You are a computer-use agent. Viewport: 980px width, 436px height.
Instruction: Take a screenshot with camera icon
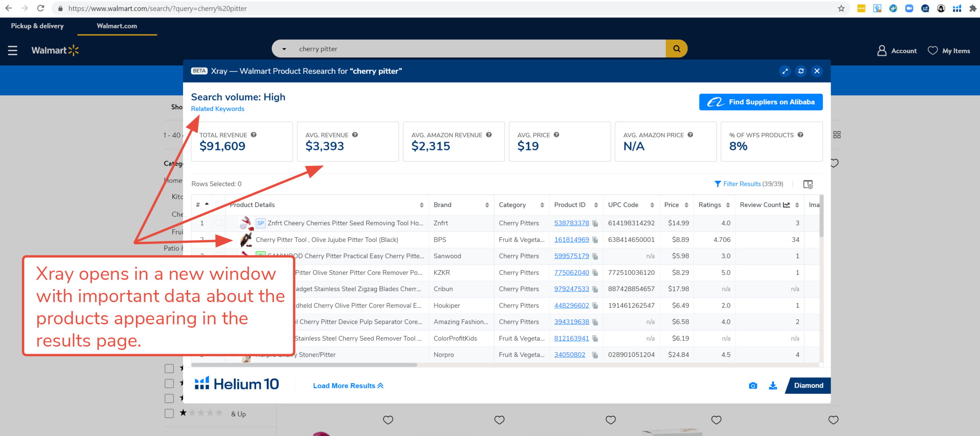(x=753, y=385)
